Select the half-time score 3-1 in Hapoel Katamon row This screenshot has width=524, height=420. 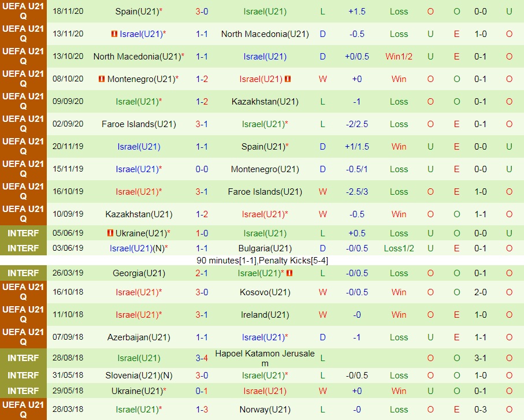coord(480,358)
